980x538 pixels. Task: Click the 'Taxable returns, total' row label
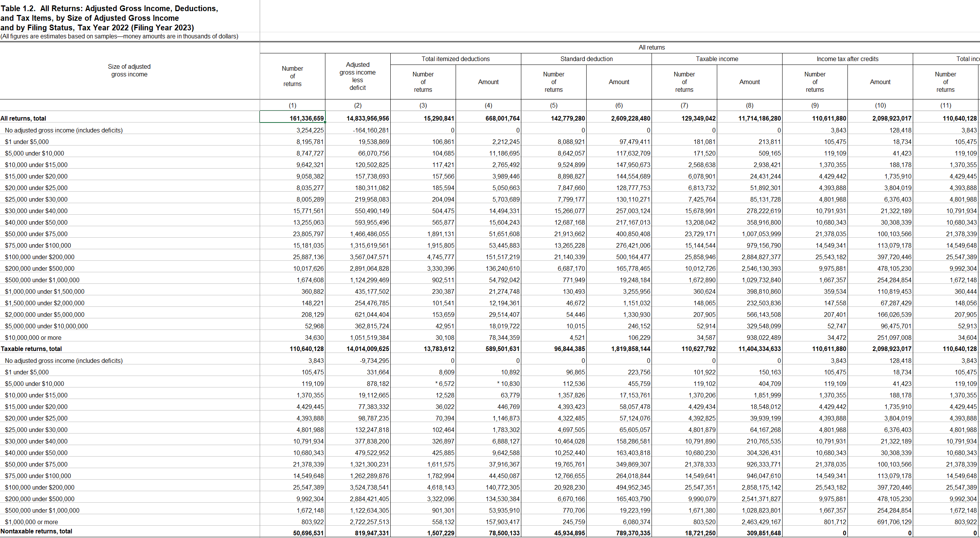pos(31,349)
